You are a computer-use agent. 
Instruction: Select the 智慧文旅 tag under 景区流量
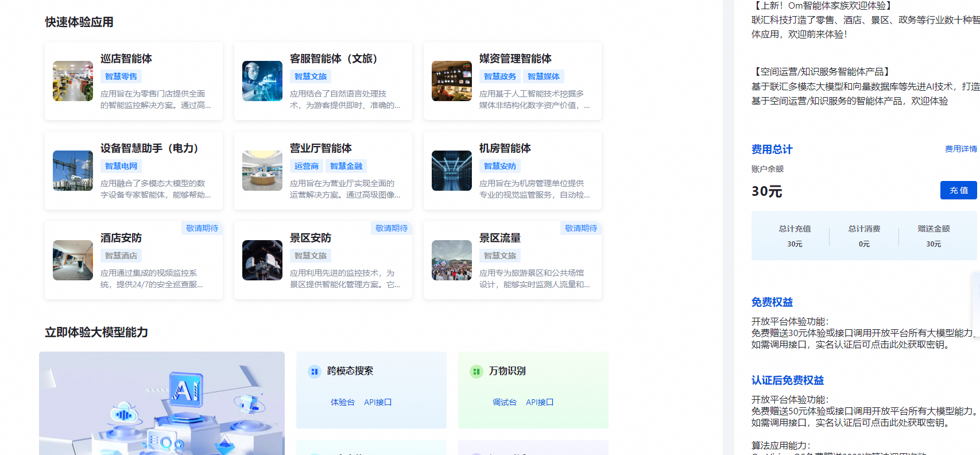[x=500, y=256]
